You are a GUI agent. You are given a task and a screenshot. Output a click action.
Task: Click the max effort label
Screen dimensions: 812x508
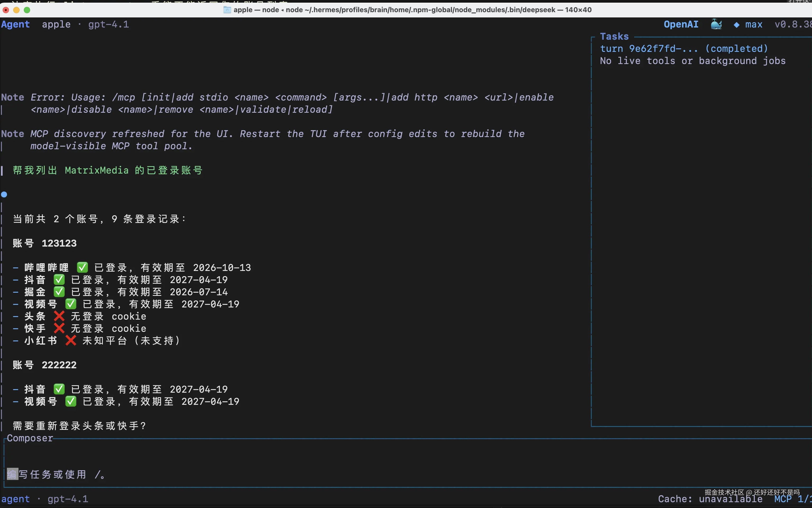coord(754,25)
